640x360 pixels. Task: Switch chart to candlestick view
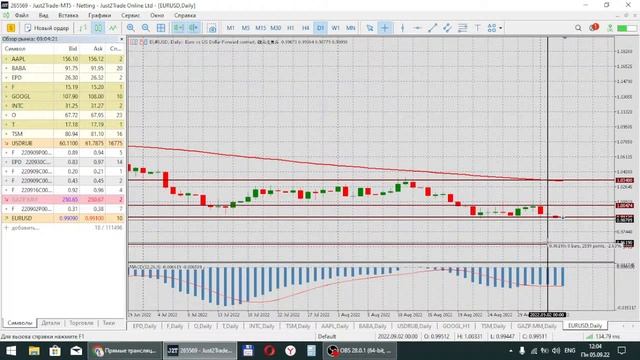[98, 28]
